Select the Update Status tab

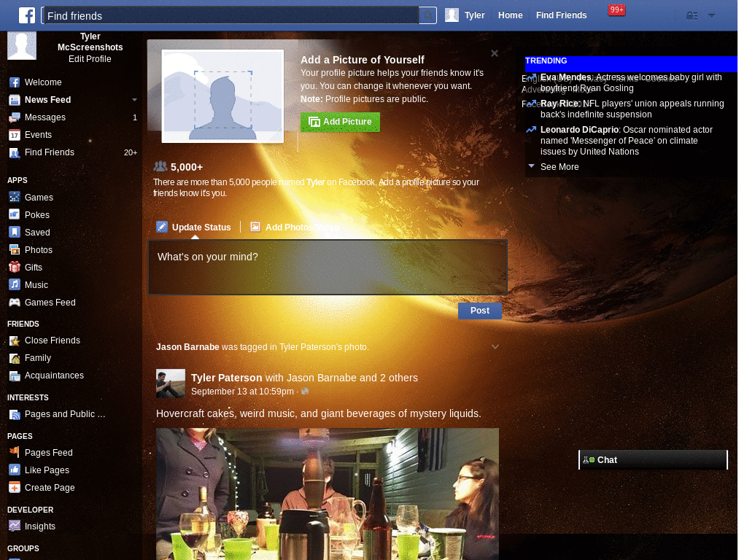coord(194,227)
